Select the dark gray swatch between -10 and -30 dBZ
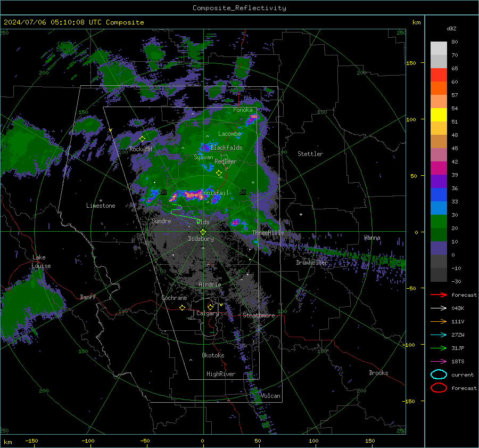 pos(439,275)
